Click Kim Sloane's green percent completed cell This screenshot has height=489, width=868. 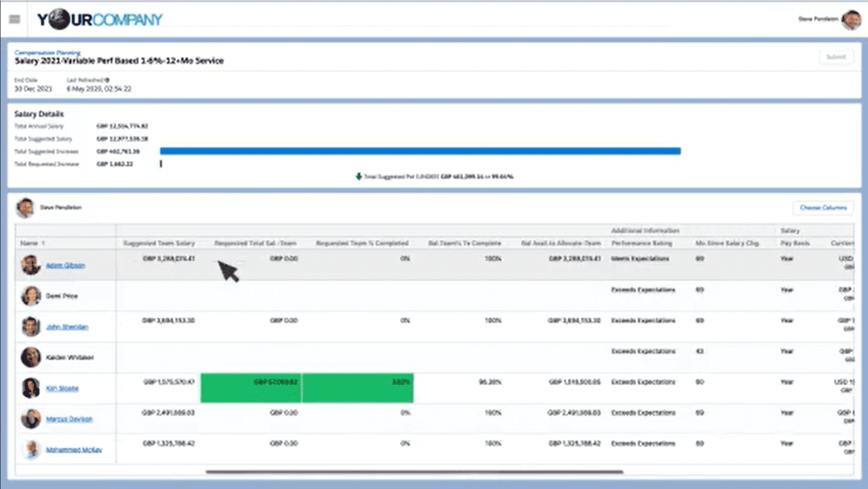click(x=358, y=388)
